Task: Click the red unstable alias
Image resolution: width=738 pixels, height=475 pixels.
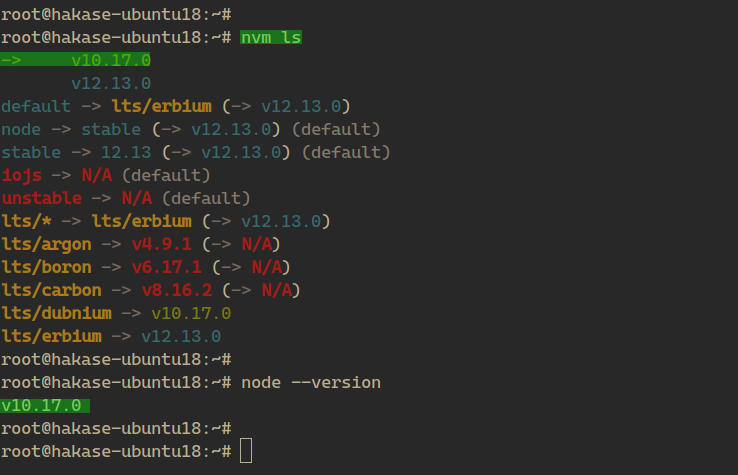Action: (x=41, y=198)
